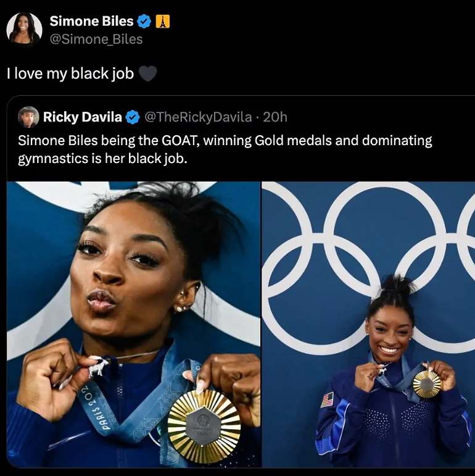This screenshot has width=475, height=476.
Task: Click Ricky Davila's small avatar
Action: [x=28, y=117]
